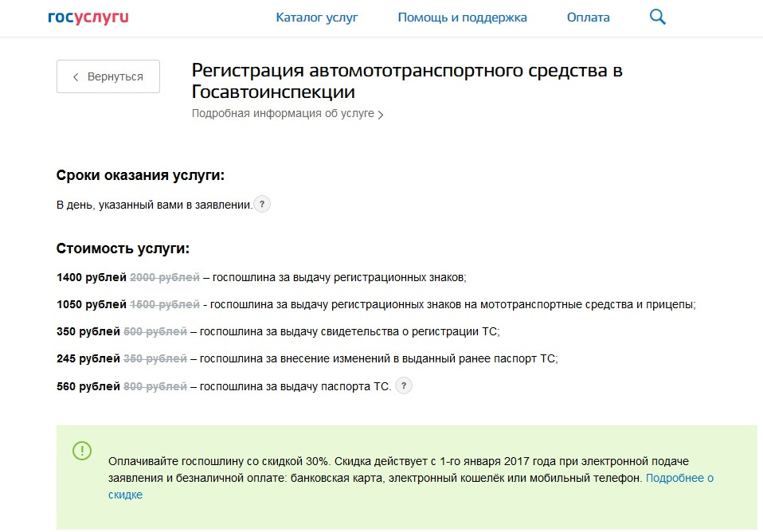Screen dimensions: 763x532
Task: Click the 1400 рублей price
Action: [92, 277]
